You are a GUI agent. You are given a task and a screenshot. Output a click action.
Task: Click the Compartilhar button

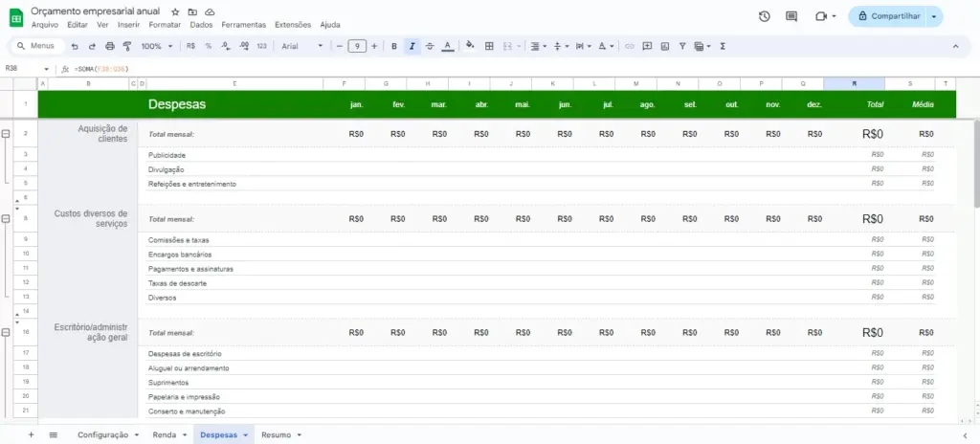[889, 17]
